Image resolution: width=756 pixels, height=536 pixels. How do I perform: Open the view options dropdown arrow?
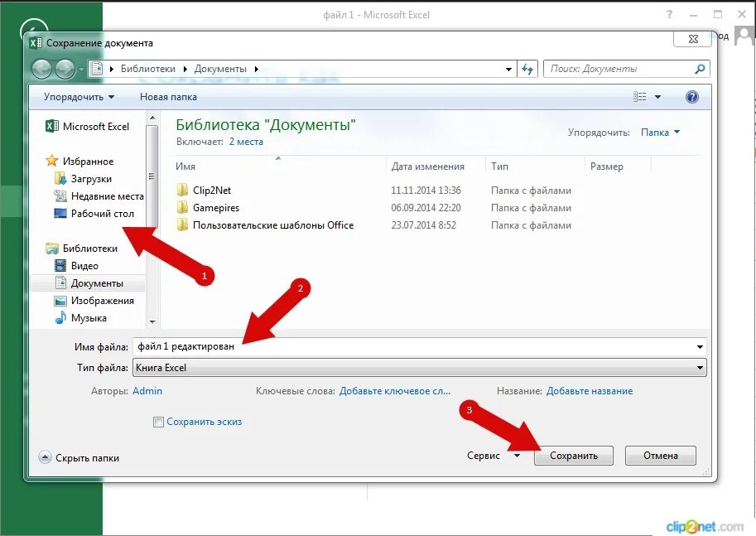click(657, 97)
